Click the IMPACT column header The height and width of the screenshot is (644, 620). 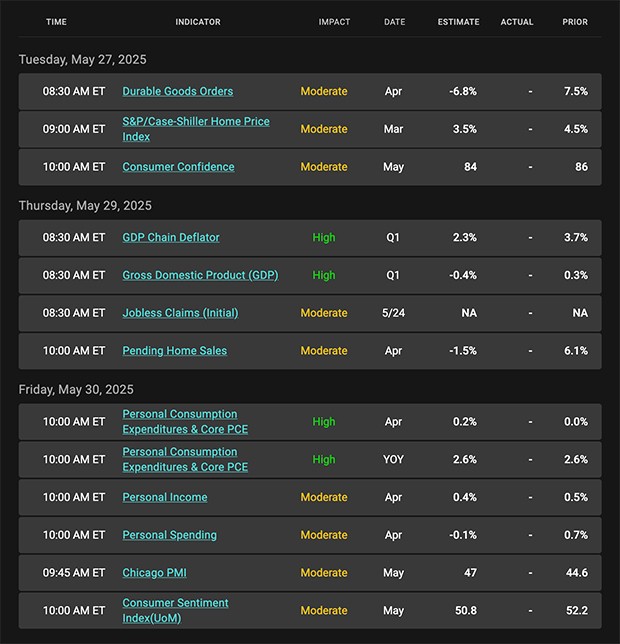tap(334, 22)
